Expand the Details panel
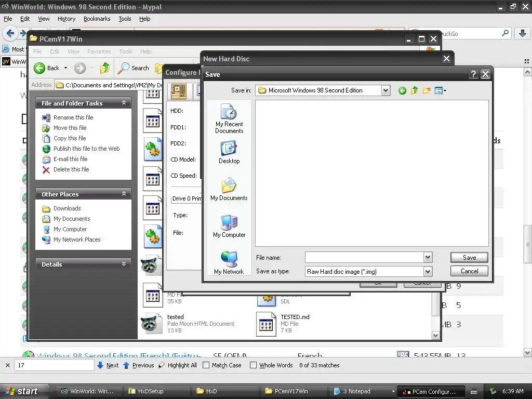Image resolution: width=532 pixels, height=399 pixels. 124,264
